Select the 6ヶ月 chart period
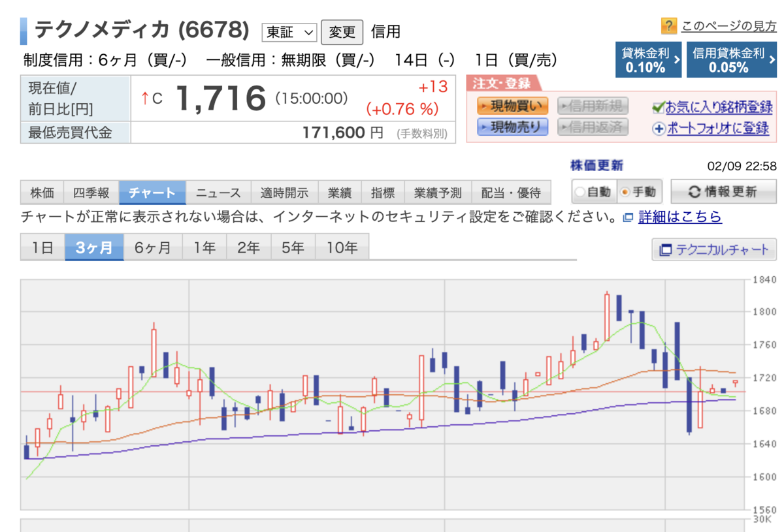The image size is (784, 532). [x=153, y=247]
